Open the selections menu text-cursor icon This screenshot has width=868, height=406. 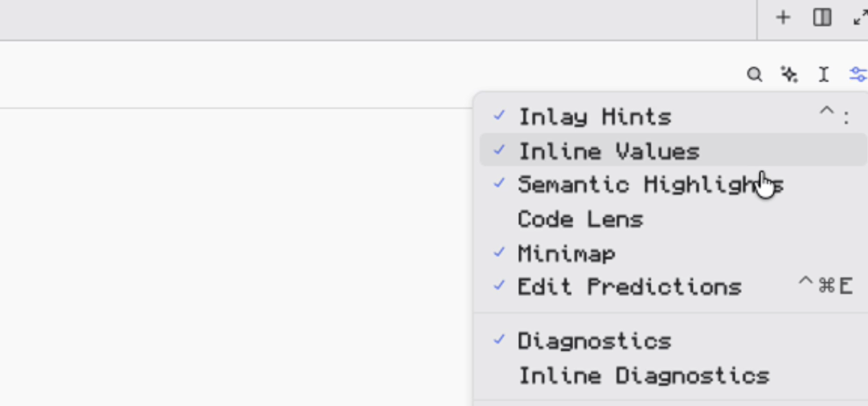click(x=824, y=74)
